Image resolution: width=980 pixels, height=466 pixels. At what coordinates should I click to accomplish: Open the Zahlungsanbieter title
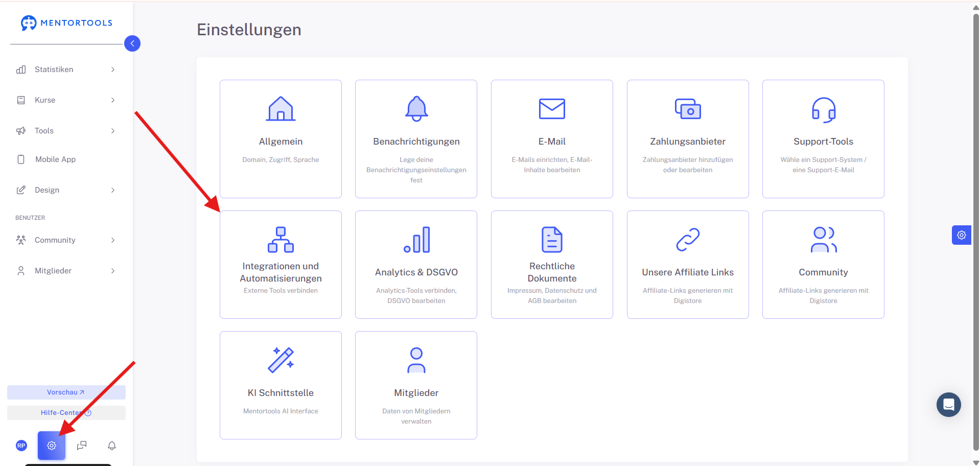pos(688,142)
